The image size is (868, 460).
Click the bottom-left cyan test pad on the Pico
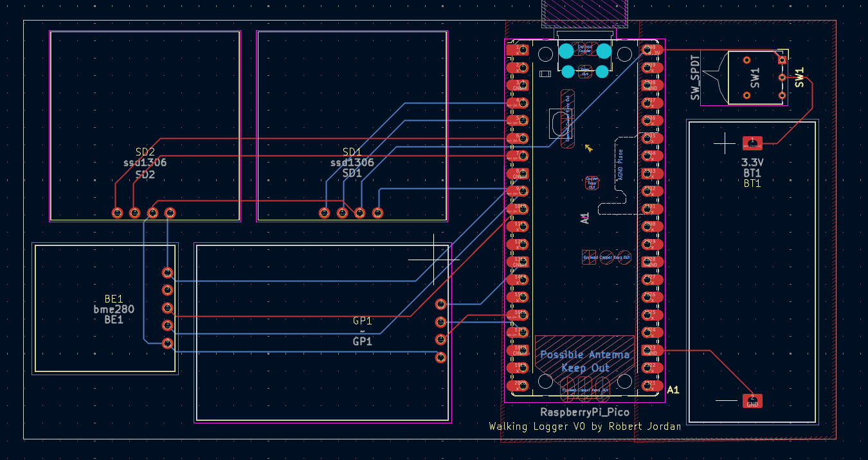click(x=567, y=71)
